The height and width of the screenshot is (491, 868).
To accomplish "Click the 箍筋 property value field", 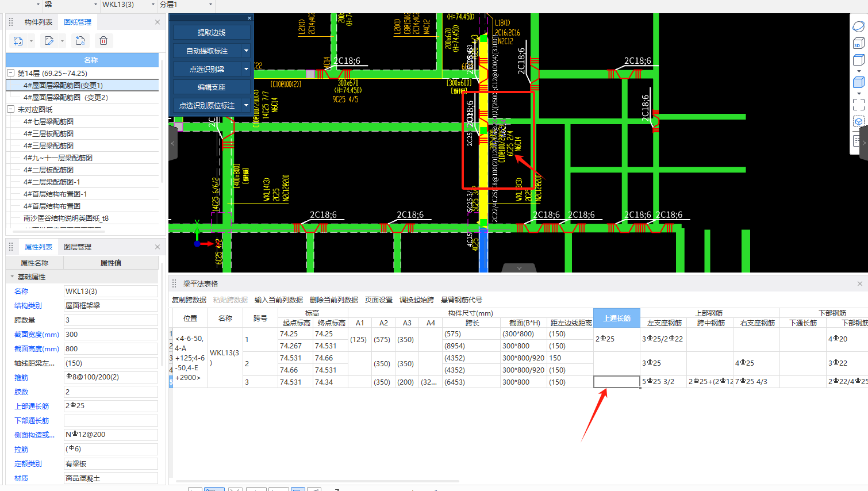I will click(x=110, y=377).
